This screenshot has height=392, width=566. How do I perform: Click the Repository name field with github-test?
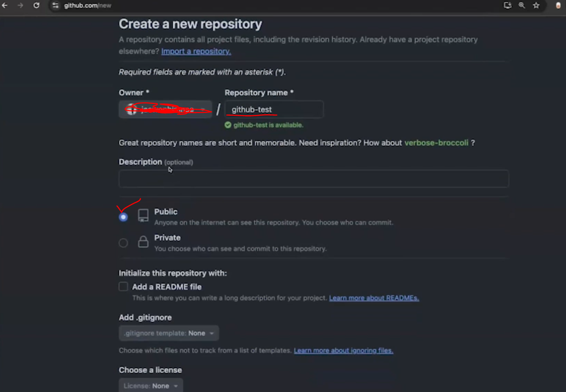(x=274, y=109)
